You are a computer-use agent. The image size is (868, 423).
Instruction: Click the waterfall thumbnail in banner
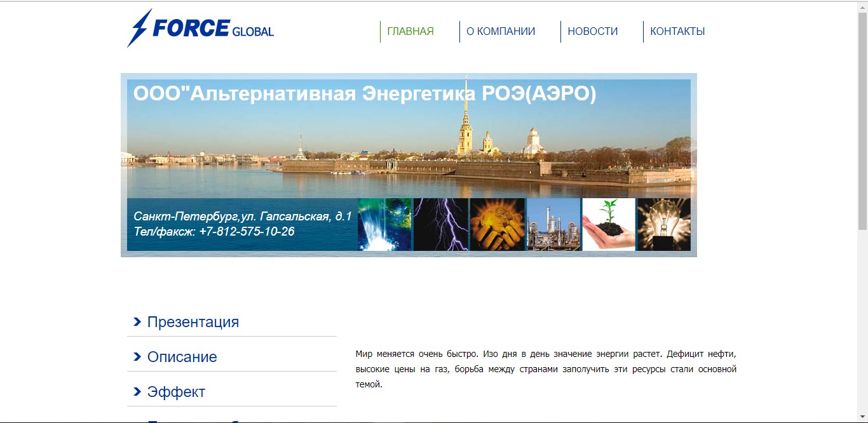(384, 224)
